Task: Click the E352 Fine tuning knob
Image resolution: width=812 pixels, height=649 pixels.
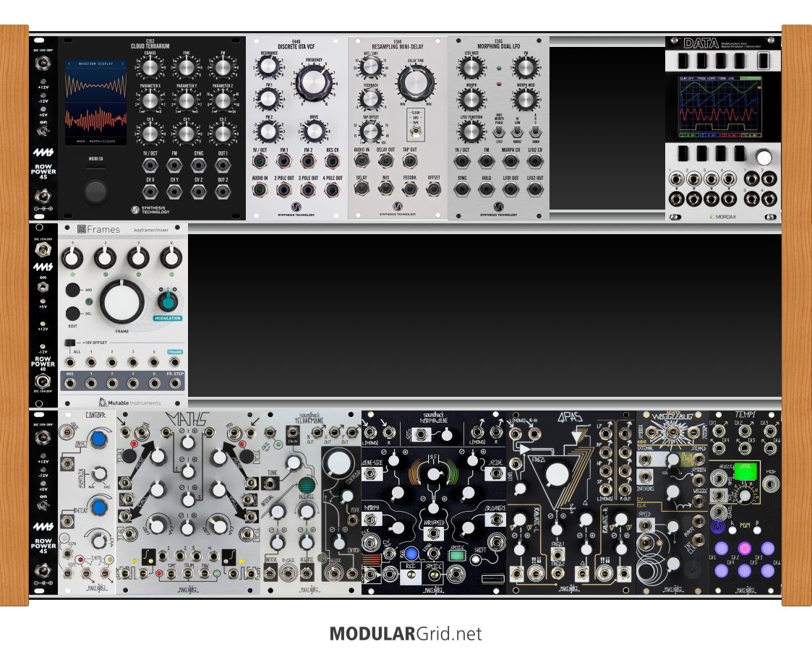Action: [186, 67]
